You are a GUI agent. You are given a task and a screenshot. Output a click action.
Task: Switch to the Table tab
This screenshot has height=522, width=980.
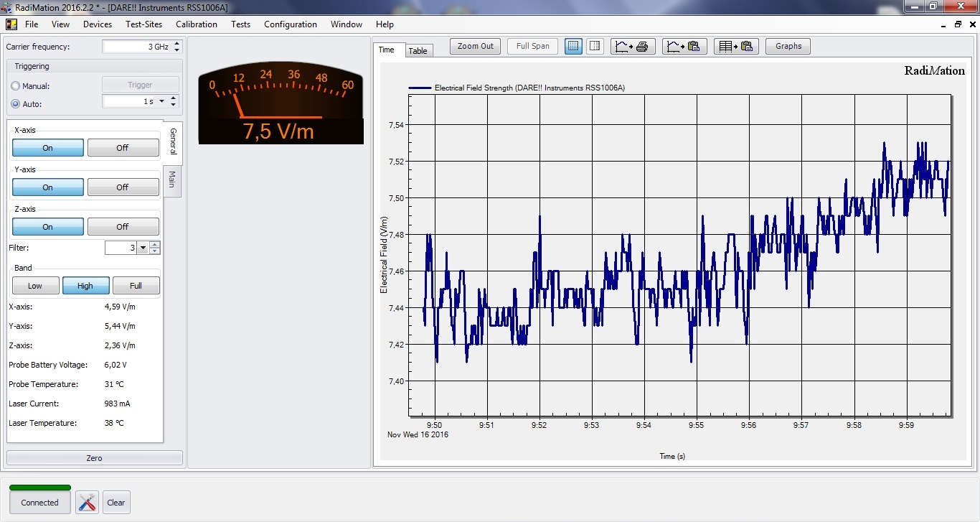click(418, 50)
